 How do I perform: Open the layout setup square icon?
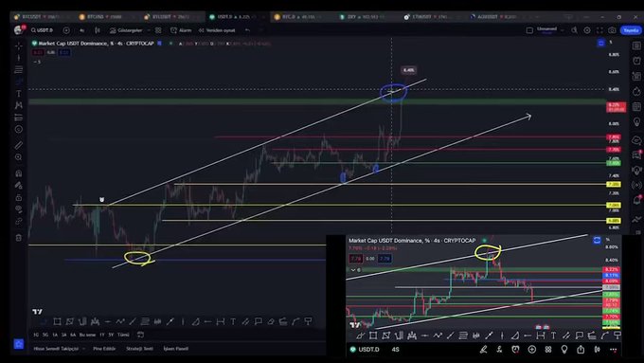(x=529, y=30)
